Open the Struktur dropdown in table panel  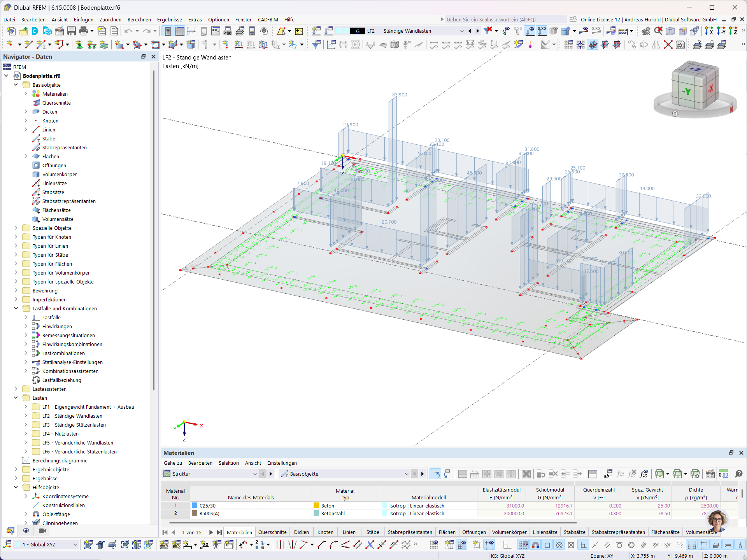[255, 474]
